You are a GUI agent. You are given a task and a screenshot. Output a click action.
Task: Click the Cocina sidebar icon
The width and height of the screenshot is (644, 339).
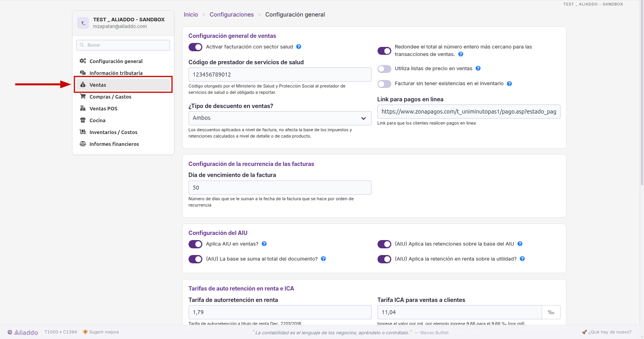(x=83, y=120)
